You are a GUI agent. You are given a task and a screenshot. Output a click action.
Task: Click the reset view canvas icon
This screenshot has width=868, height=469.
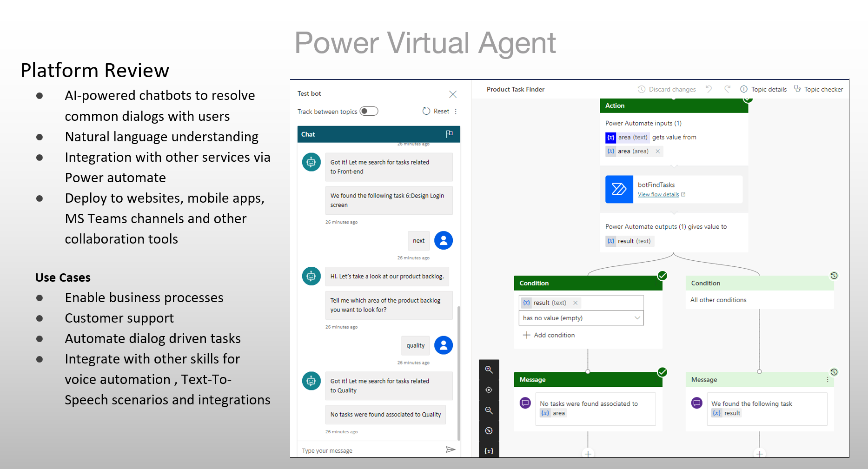tap(489, 431)
